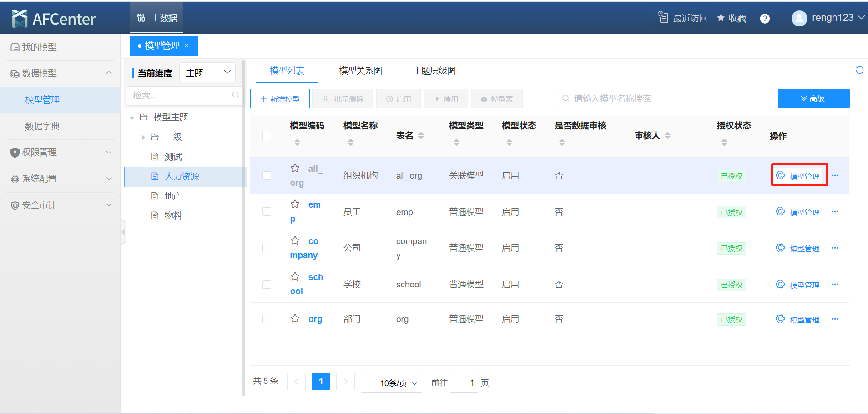
Task: Sort by 模型类型 column arrows
Action: tap(456, 142)
